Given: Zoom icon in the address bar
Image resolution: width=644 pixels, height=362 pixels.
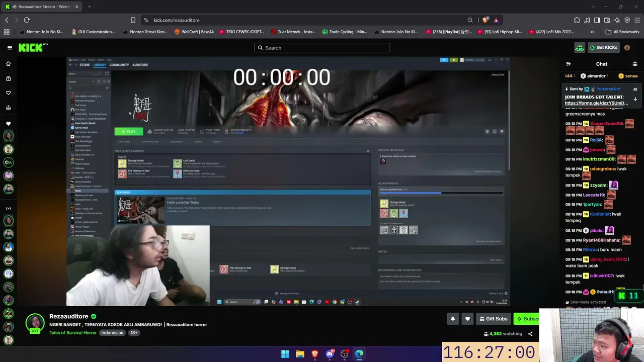Looking at the screenshot, I should [470, 20].
